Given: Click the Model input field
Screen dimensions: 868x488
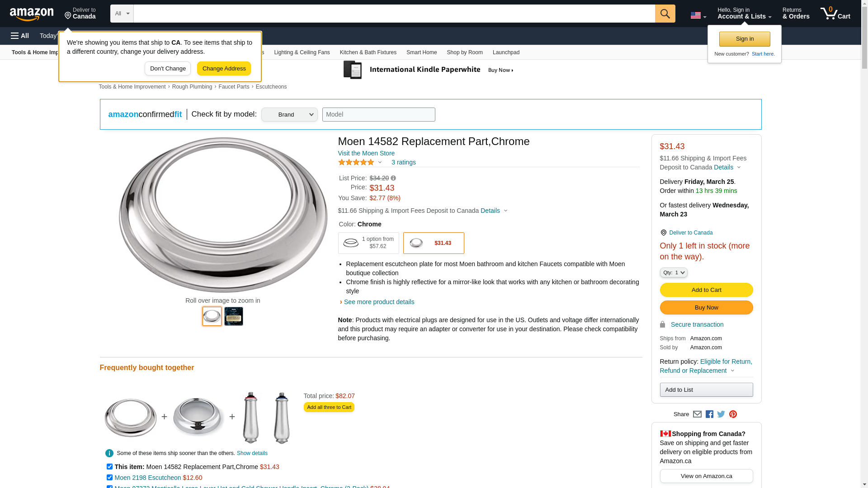Looking at the screenshot, I should pyautogui.click(x=378, y=115).
